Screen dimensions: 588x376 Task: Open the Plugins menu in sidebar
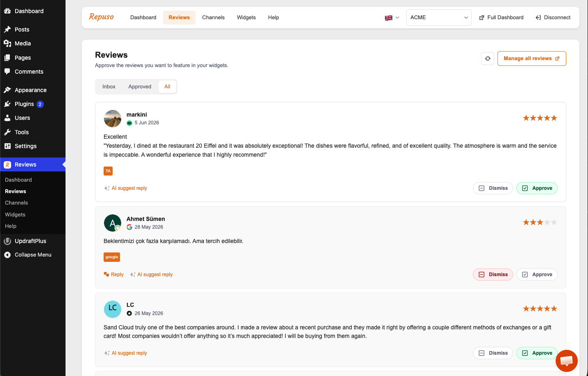[x=24, y=104]
